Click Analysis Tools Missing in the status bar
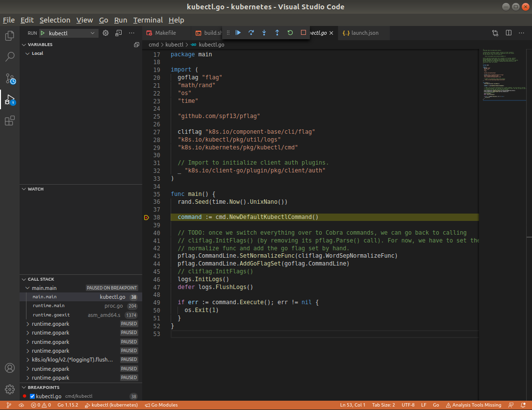Screen dimensions: 532x410 coord(474,405)
